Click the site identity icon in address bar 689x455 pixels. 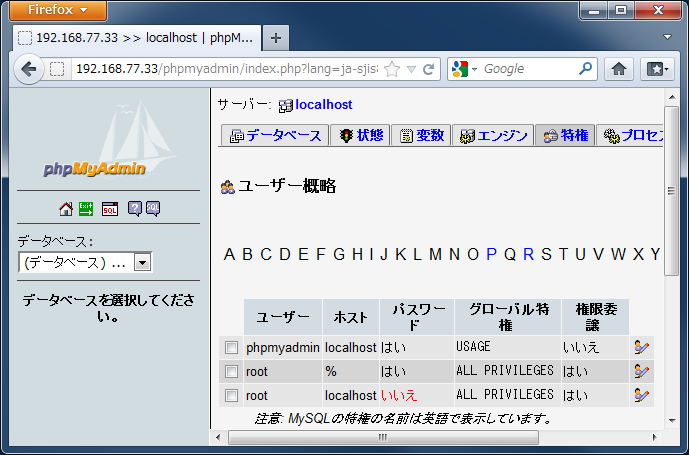pos(57,69)
